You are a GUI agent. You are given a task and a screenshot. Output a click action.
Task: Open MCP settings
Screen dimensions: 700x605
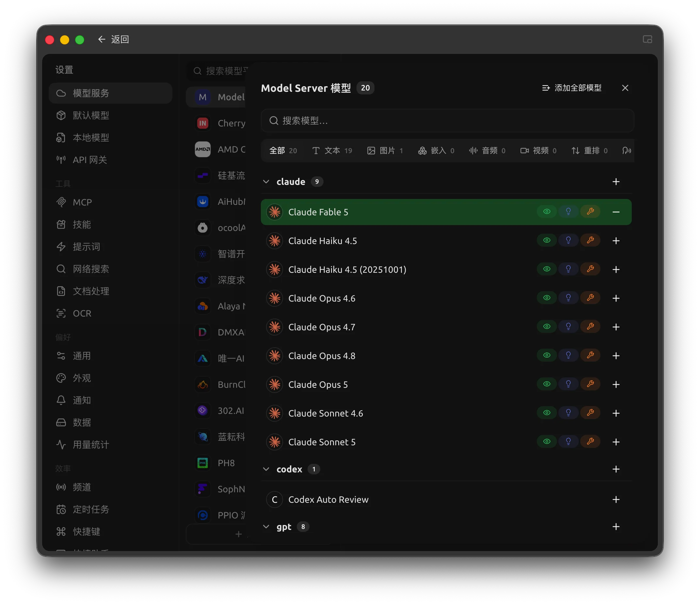pos(110,202)
